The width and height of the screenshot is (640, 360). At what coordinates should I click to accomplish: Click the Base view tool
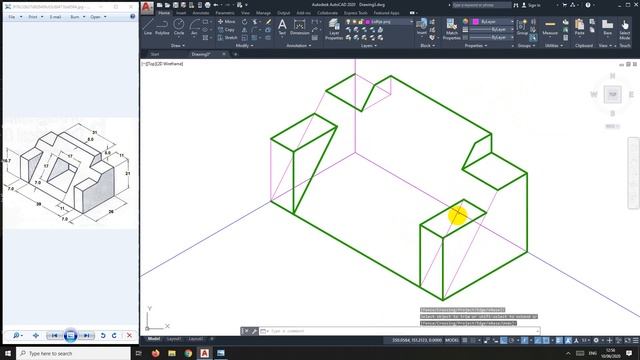[x=607, y=27]
